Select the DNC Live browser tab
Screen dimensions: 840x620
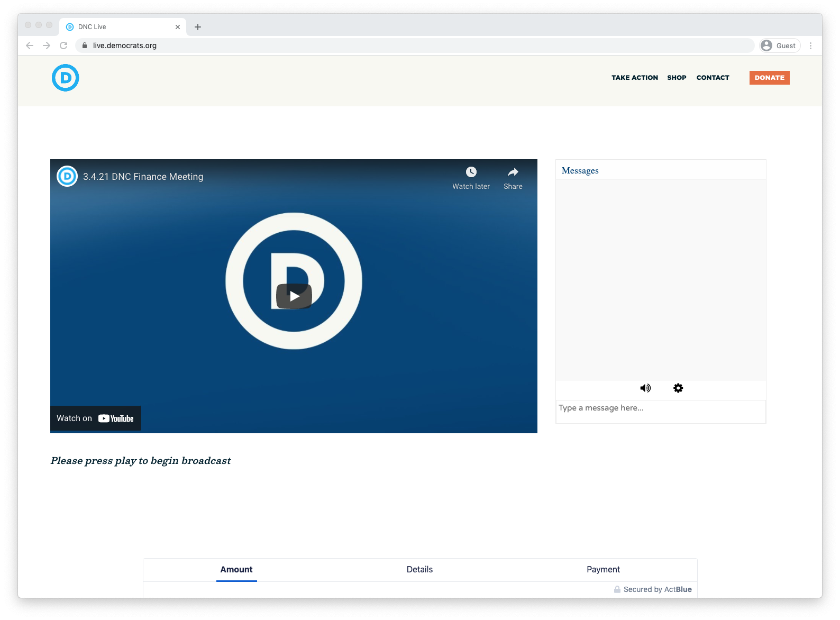point(123,27)
